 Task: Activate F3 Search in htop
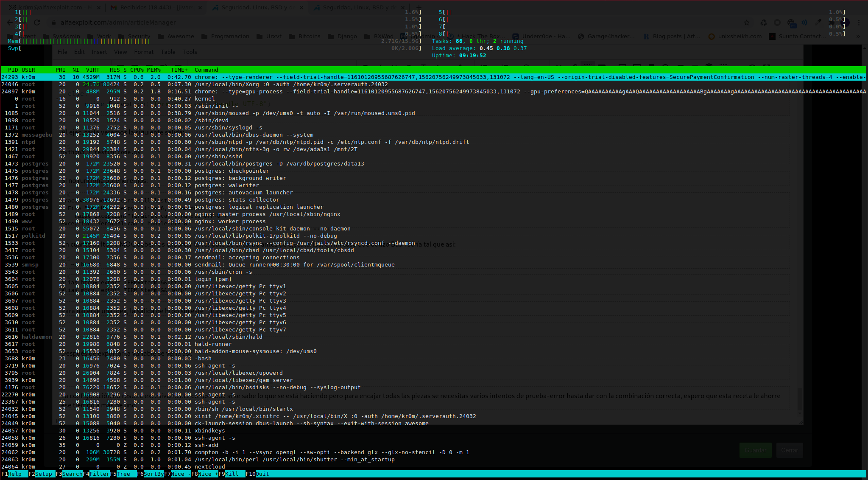(72, 474)
